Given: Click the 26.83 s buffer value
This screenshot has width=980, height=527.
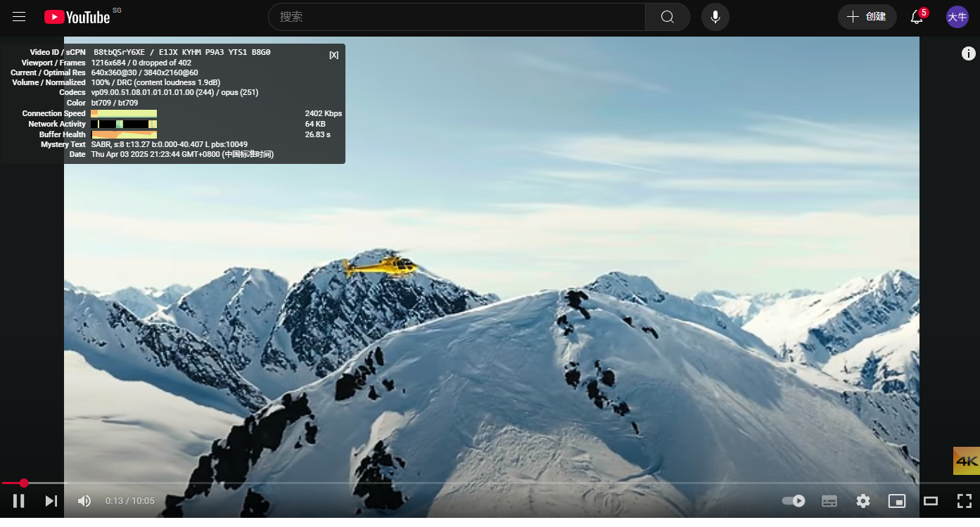Looking at the screenshot, I should (x=318, y=134).
